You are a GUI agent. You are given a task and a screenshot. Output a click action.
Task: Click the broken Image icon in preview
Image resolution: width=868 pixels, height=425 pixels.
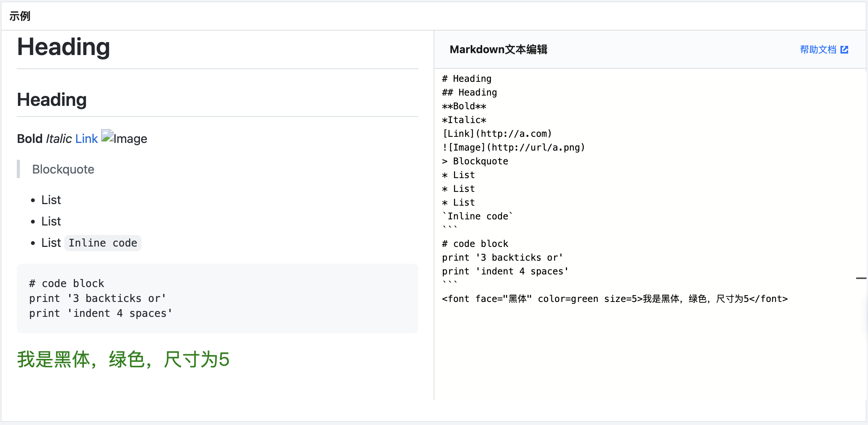point(107,136)
